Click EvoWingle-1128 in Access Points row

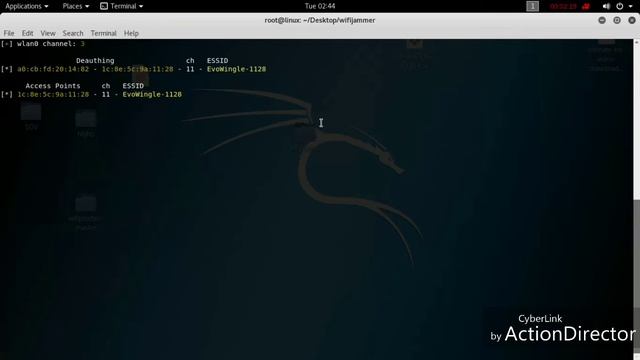[152, 94]
